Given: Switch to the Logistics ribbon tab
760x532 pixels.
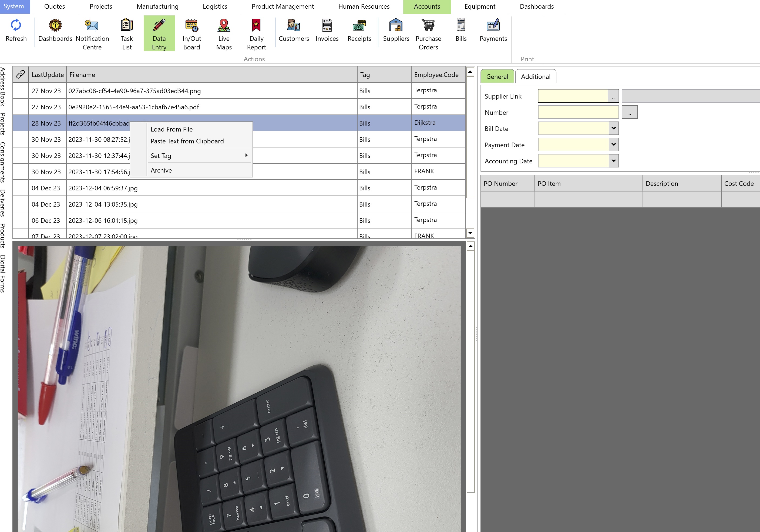Looking at the screenshot, I should click(x=215, y=6).
